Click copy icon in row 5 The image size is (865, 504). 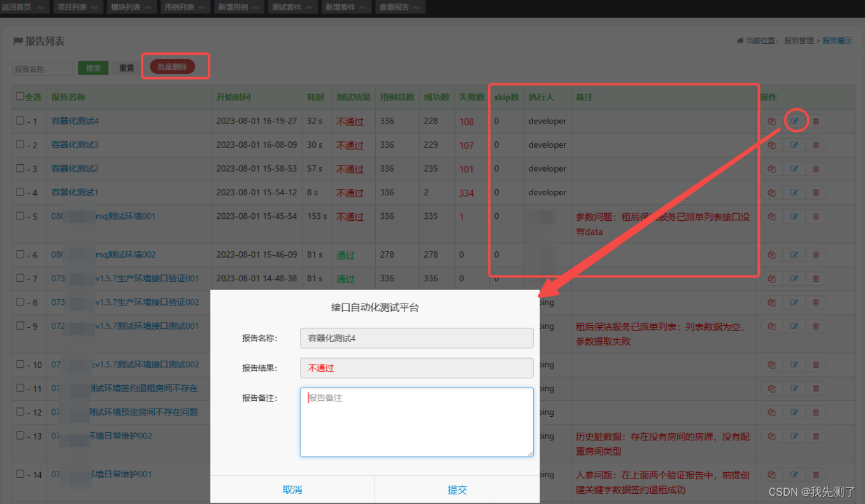(x=771, y=216)
